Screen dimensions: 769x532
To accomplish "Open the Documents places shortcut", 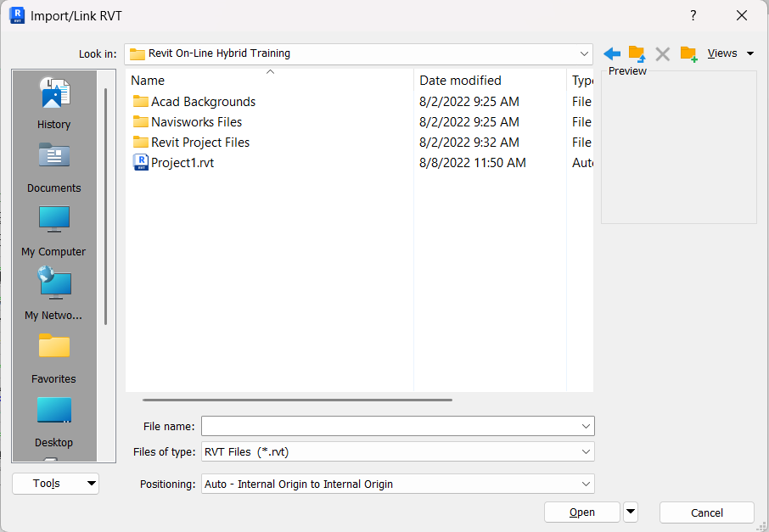I will (x=54, y=168).
